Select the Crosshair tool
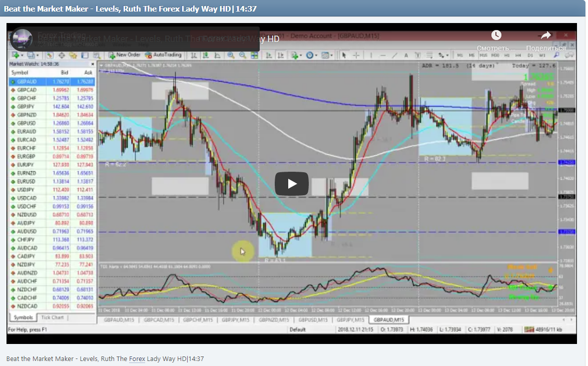 pyautogui.click(x=356, y=56)
